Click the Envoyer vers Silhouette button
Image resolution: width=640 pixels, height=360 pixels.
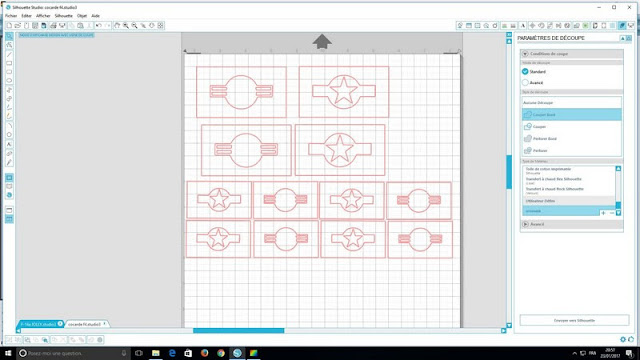(574, 320)
